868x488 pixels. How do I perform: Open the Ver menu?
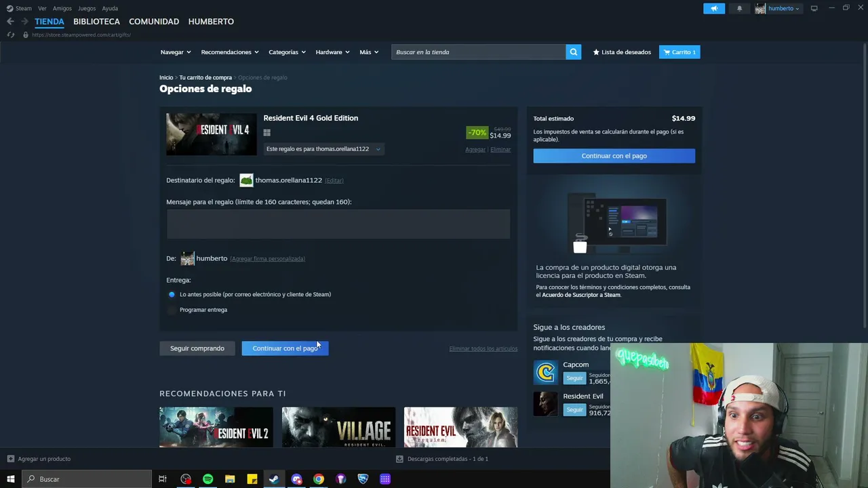(42, 8)
